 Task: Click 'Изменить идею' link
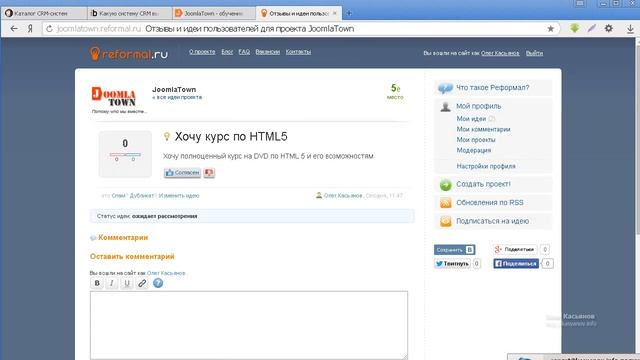179,196
